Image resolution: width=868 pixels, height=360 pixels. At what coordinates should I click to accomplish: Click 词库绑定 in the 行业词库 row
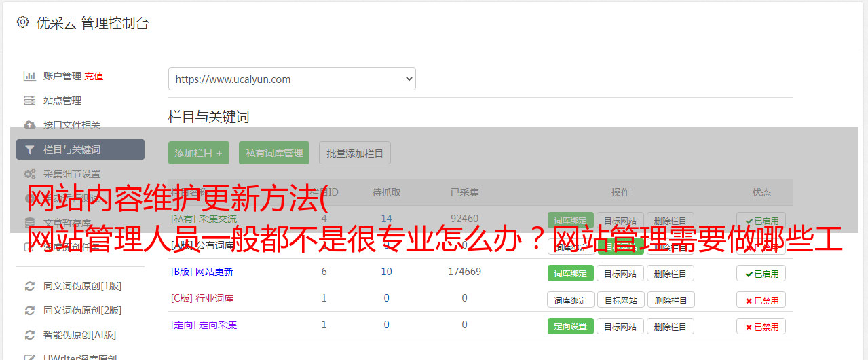click(571, 300)
